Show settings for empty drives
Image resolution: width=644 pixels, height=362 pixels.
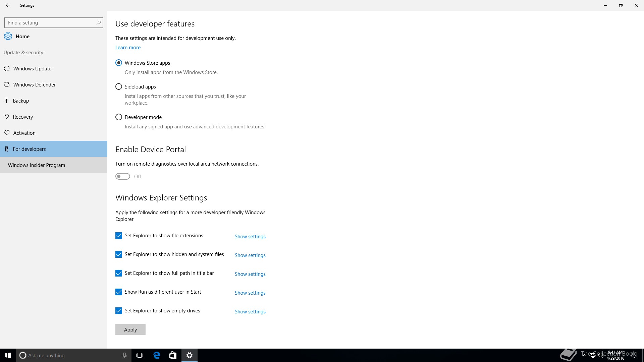click(250, 312)
